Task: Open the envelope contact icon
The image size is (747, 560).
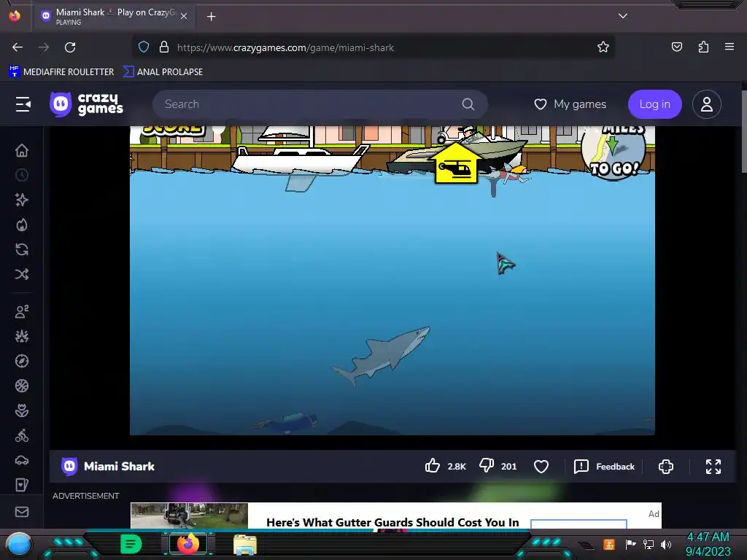Action: pyautogui.click(x=22, y=512)
